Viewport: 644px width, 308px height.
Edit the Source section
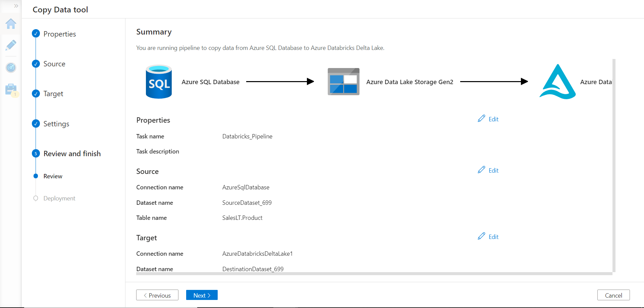[488, 170]
